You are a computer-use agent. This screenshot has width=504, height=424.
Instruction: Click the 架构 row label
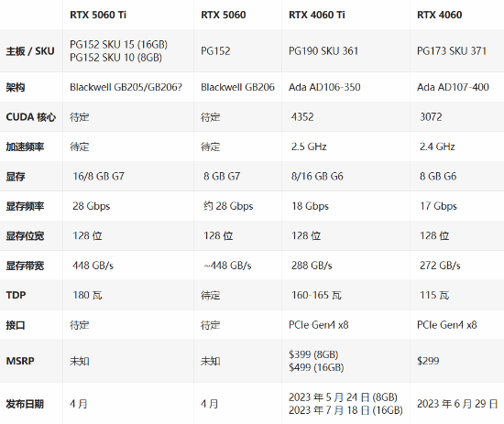16,87
